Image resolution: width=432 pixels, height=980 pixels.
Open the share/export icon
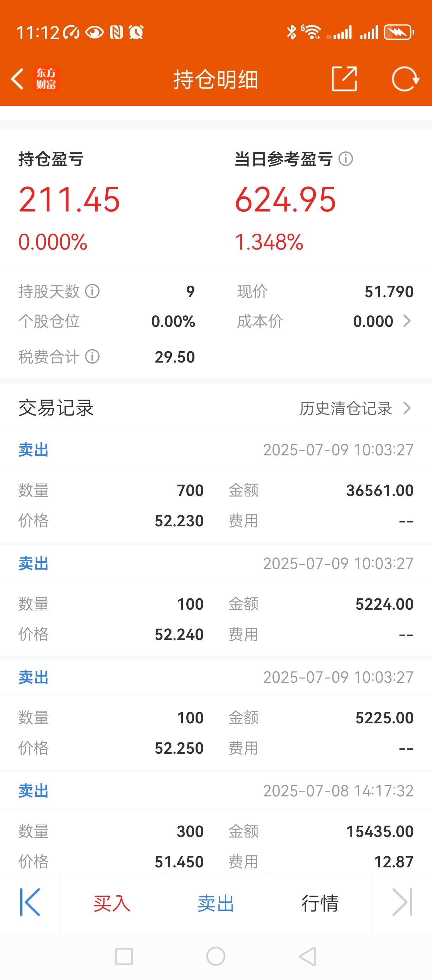coord(344,79)
